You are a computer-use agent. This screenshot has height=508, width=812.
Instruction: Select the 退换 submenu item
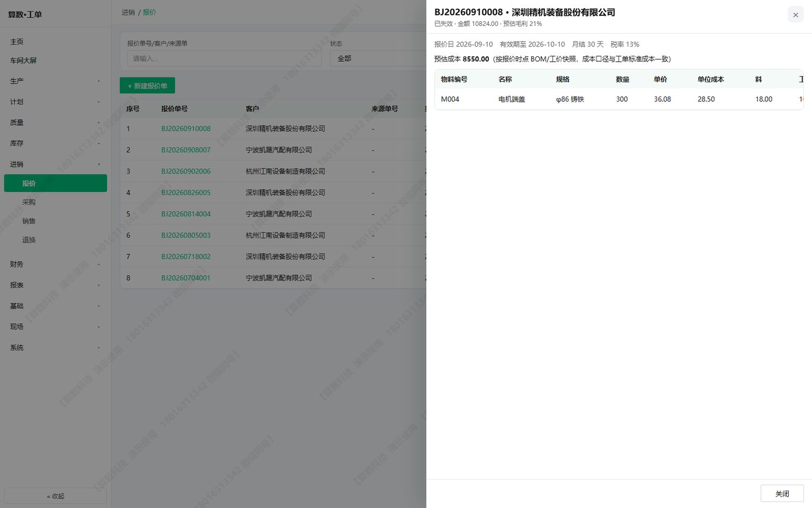point(55,240)
